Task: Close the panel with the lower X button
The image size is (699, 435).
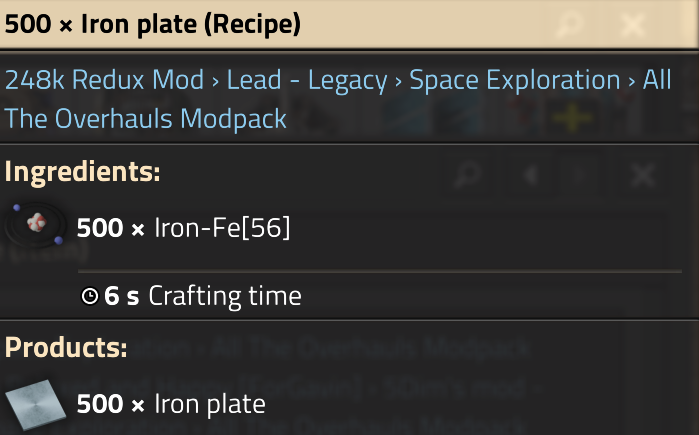Action: (642, 175)
